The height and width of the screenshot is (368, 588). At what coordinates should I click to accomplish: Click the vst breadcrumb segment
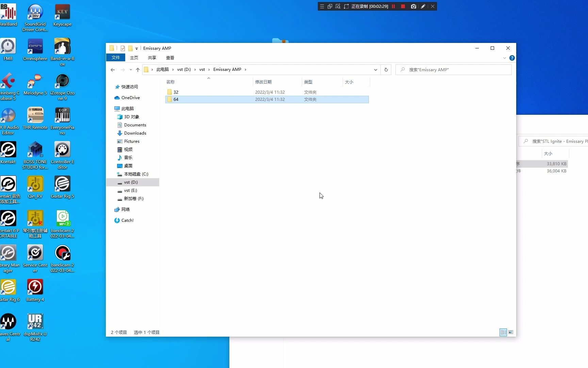[202, 70]
